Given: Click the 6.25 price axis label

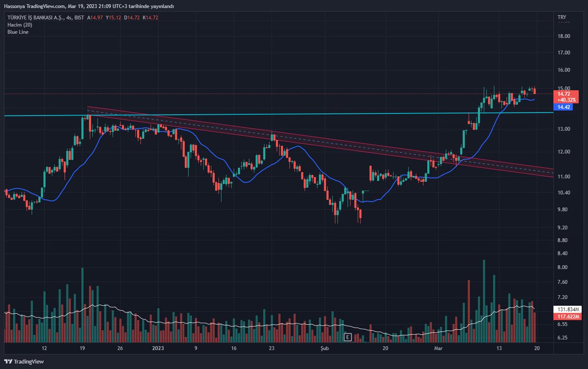Looking at the screenshot, I should tap(563, 338).
